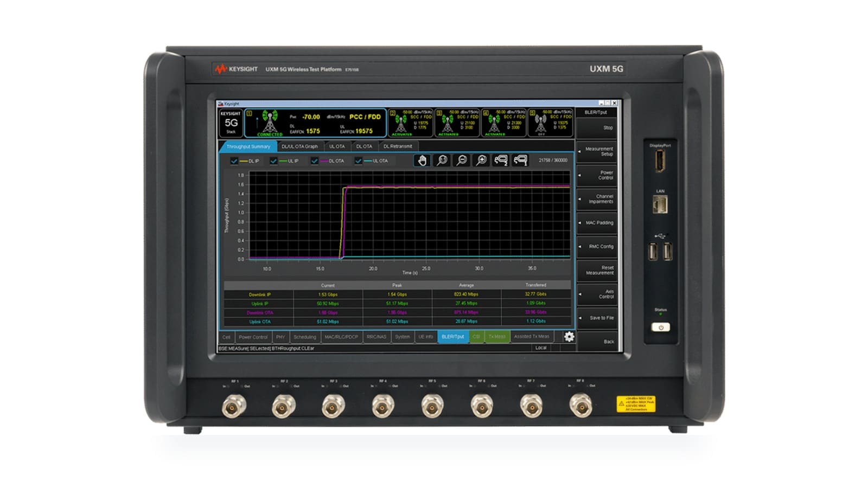The height and width of the screenshot is (488, 868).
Task: Select SCC cell 2 tower icon
Action: point(401,123)
